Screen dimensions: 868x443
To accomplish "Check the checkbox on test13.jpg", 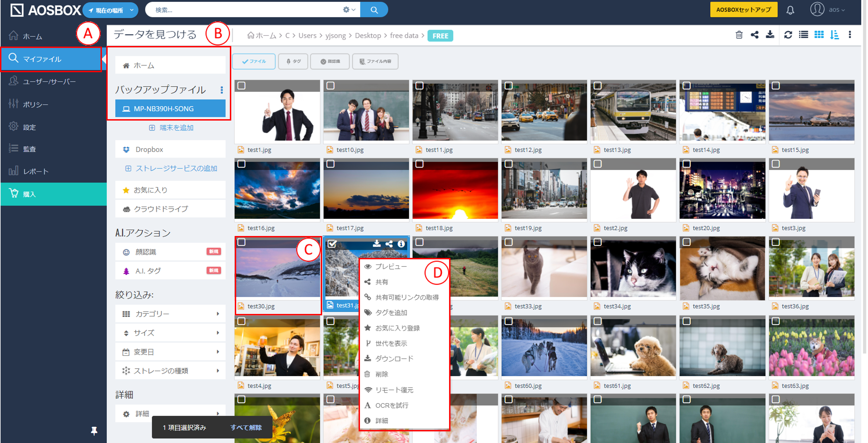I will 597,86.
